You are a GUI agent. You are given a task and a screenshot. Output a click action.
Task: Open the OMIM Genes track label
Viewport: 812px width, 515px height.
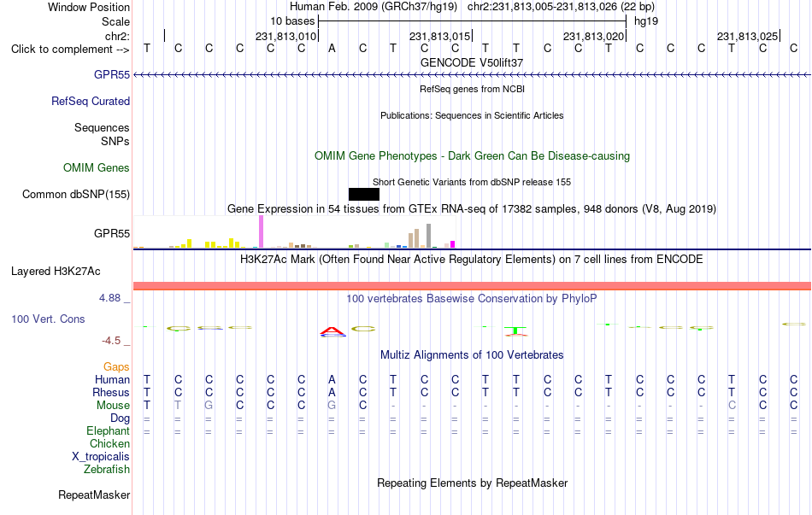[x=97, y=167]
